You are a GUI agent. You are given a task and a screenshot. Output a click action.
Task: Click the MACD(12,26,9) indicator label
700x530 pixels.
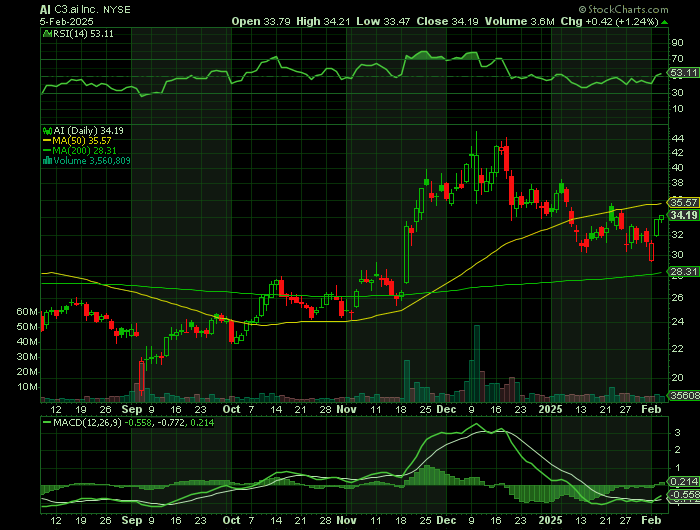click(x=87, y=422)
